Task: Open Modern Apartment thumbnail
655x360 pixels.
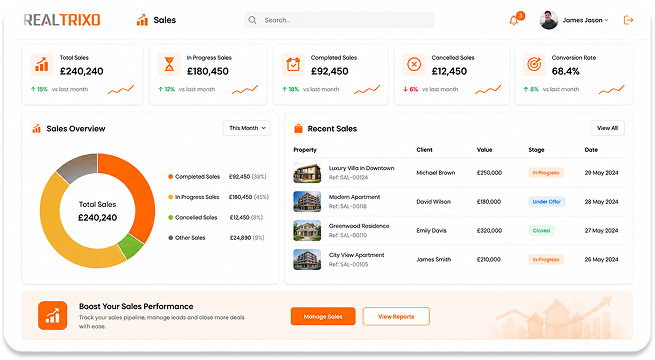Action: (x=307, y=202)
